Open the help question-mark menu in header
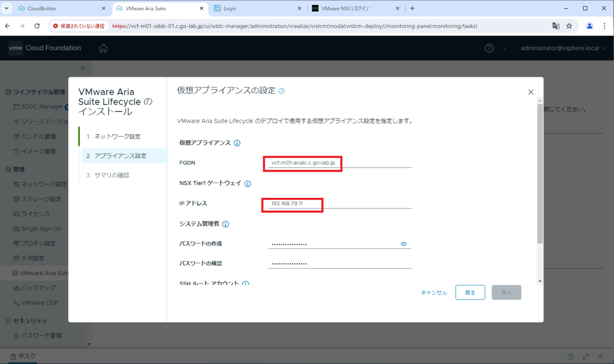This screenshot has height=364, width=614. 489,48
